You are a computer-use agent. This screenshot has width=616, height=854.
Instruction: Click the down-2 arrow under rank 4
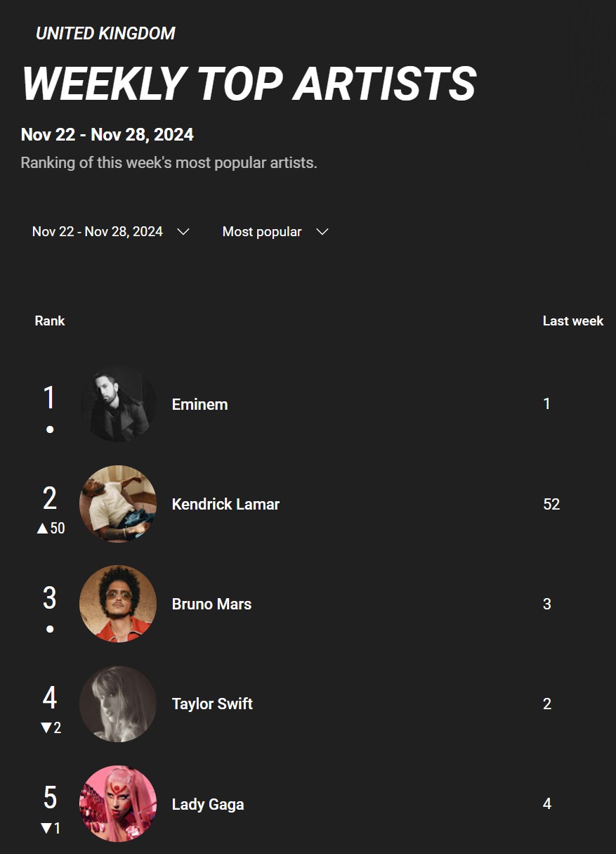pyautogui.click(x=51, y=728)
